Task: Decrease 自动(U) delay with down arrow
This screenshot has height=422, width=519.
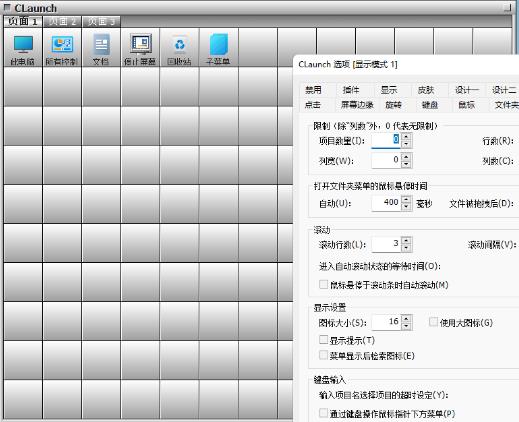Action: [x=406, y=207]
